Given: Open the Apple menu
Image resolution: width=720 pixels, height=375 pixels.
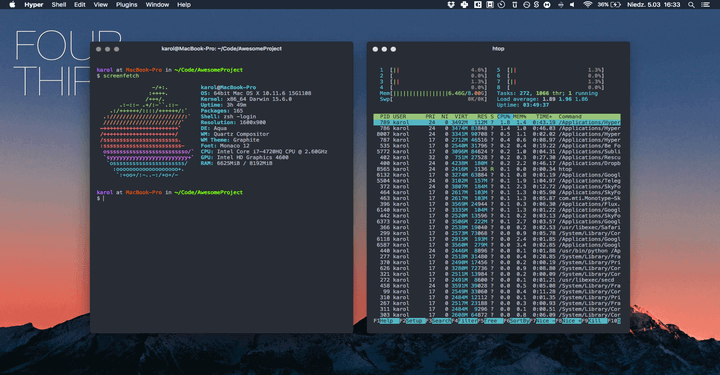Looking at the screenshot, I should coord(12,5).
